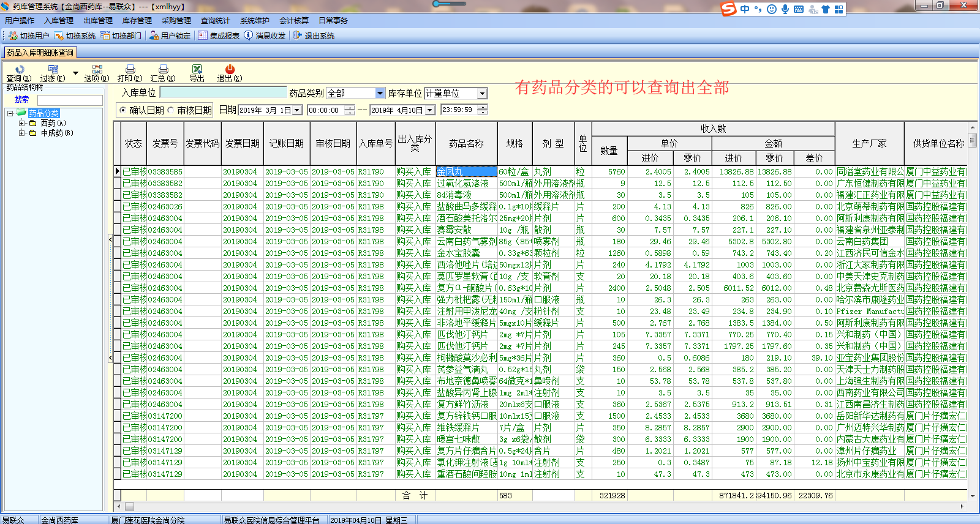This screenshot has height=524, width=980.
Task: Open the IME toolbox grid icon
Action: tap(839, 9)
